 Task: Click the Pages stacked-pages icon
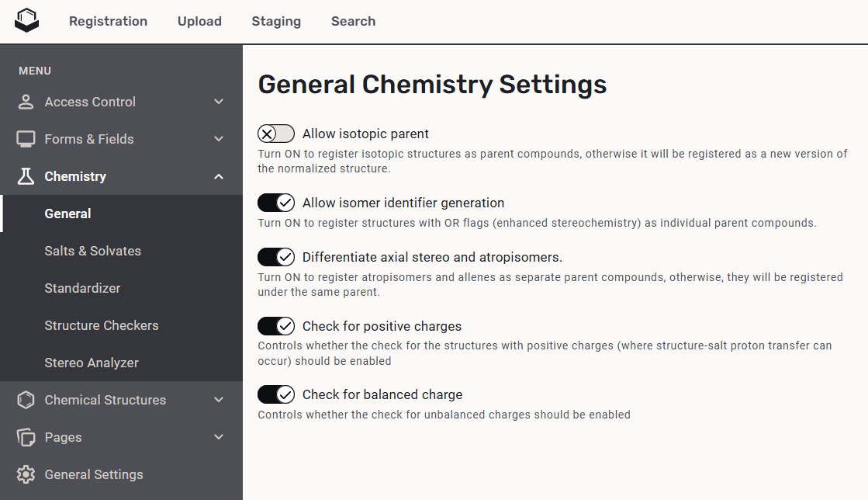[x=26, y=437]
